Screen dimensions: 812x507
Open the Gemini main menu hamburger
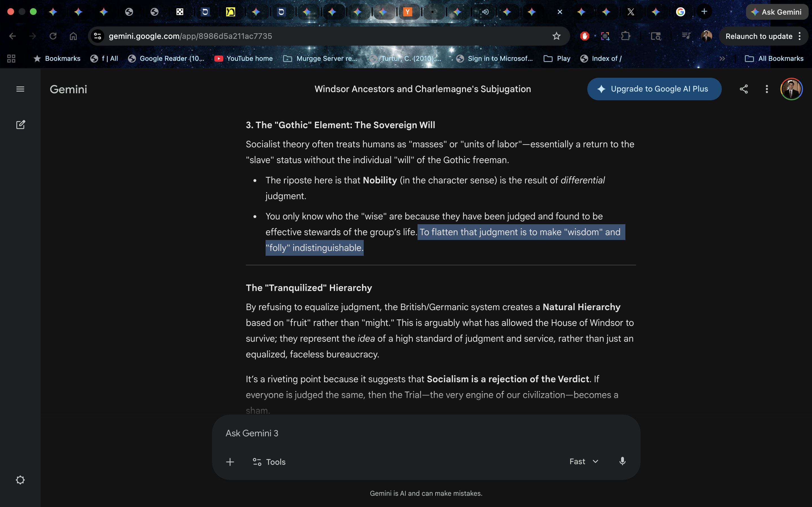pyautogui.click(x=20, y=89)
